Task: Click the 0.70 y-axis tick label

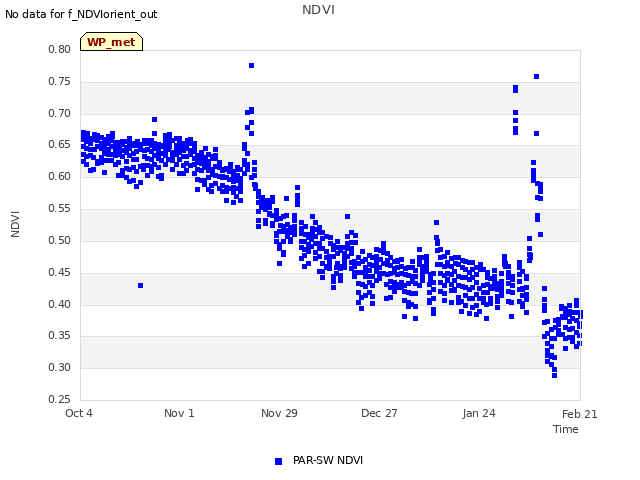Action: pyautogui.click(x=60, y=113)
